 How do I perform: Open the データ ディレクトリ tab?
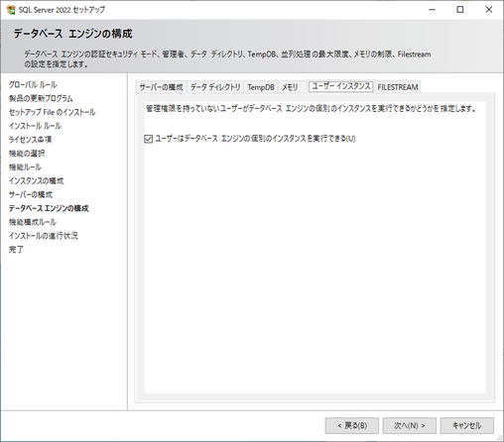pos(215,87)
